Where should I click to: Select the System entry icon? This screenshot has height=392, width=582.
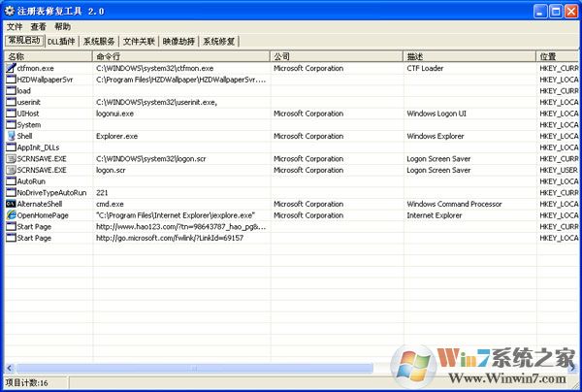[x=11, y=125]
